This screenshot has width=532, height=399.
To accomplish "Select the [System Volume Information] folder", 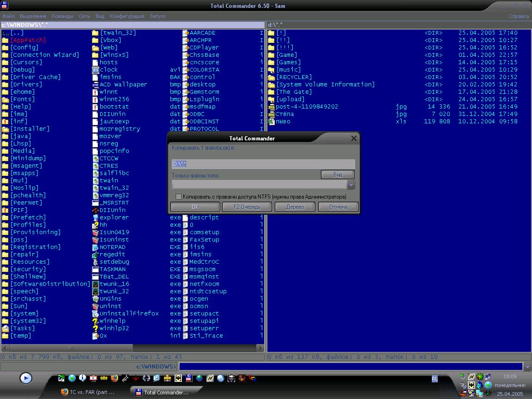I will tap(326, 85).
